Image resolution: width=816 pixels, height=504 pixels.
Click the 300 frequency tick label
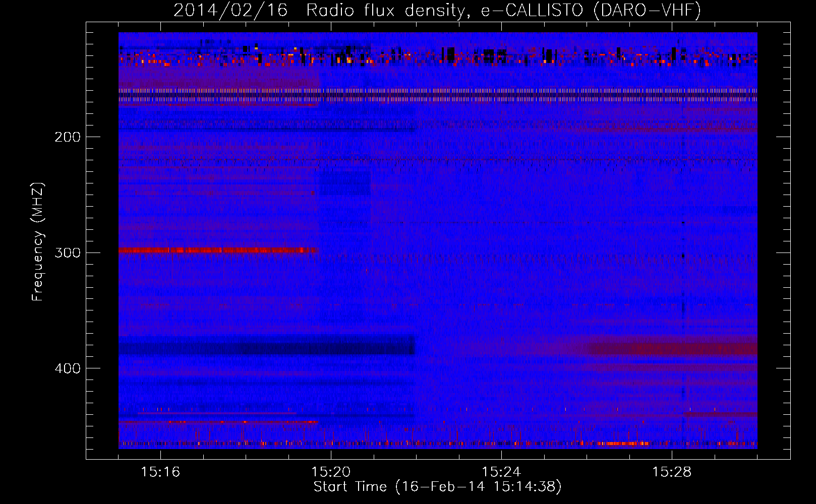[x=68, y=253]
